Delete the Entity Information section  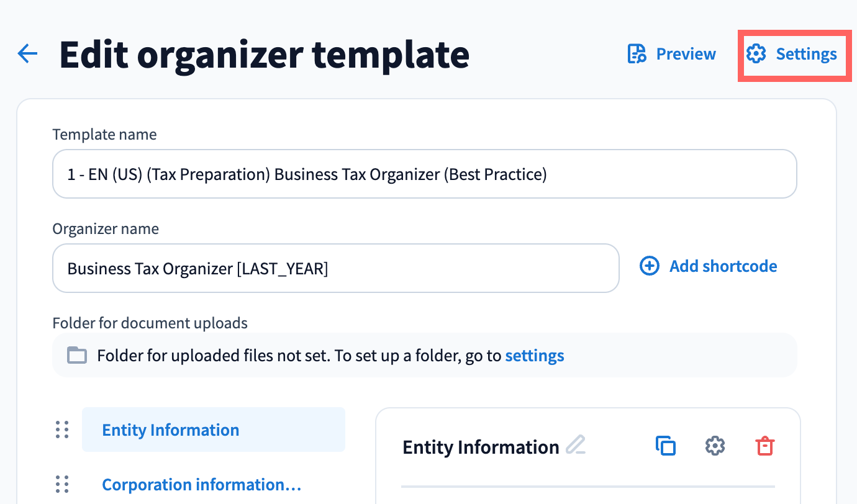(x=764, y=446)
